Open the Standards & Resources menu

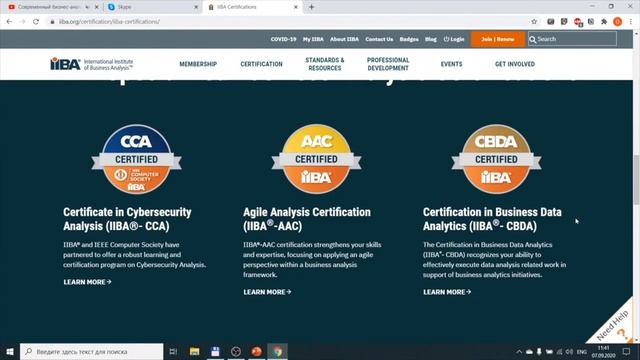[x=324, y=64]
